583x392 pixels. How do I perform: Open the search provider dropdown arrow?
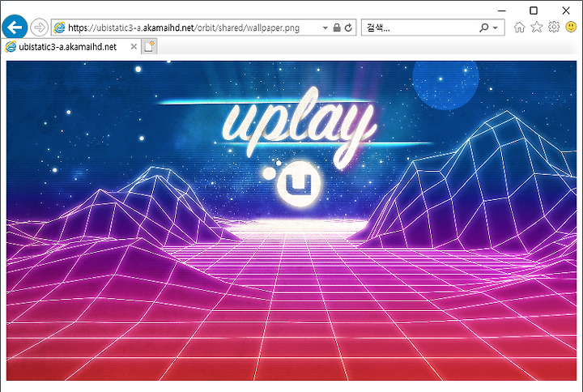[x=496, y=28]
